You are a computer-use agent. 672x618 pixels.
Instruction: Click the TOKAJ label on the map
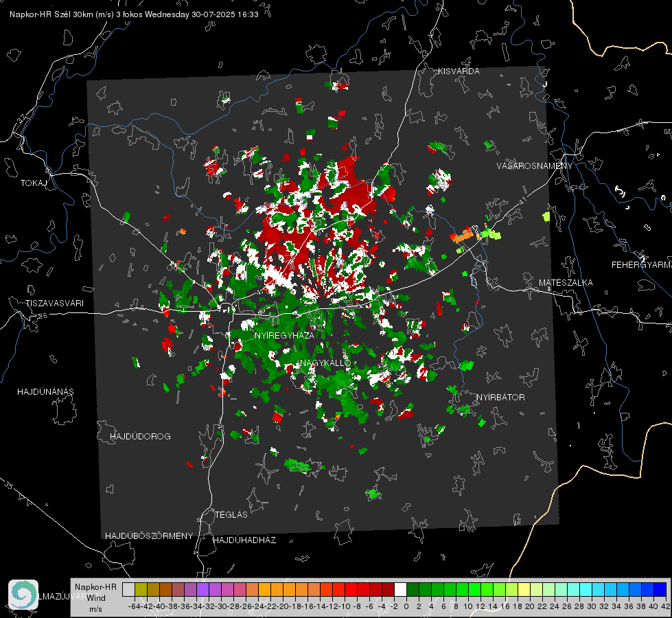click(34, 183)
